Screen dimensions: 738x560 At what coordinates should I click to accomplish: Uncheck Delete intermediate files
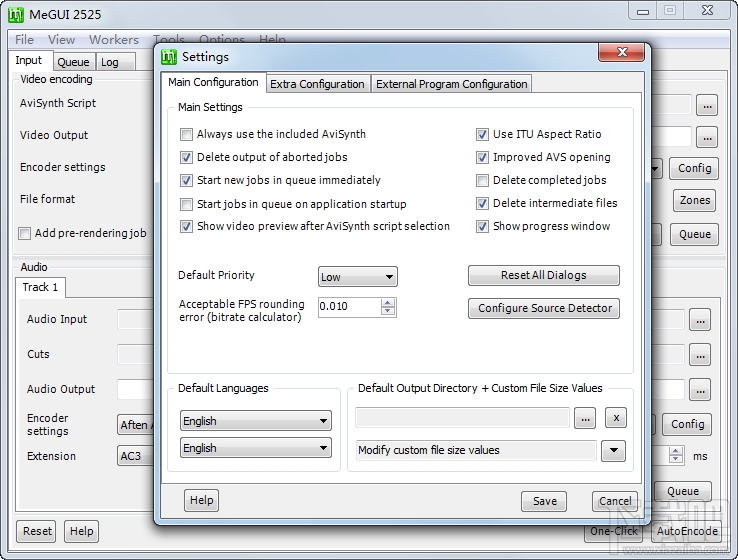(x=482, y=204)
